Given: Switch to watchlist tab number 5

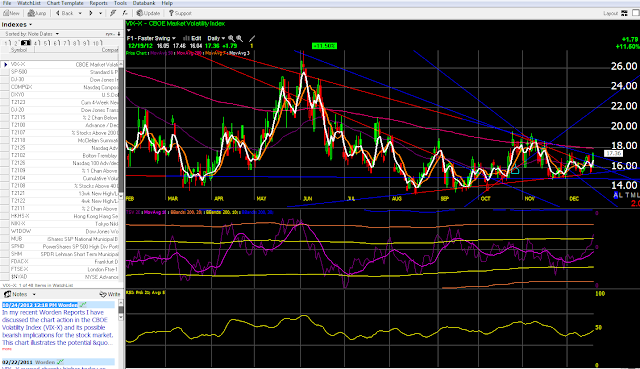Looking at the screenshot, I should (x=47, y=43).
